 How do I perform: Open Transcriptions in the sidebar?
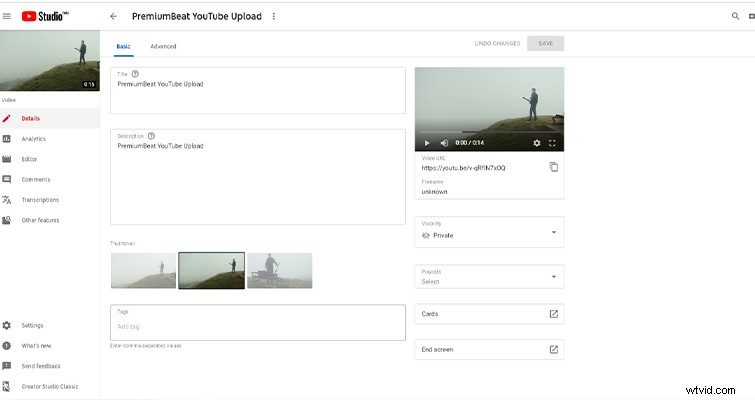(x=40, y=200)
